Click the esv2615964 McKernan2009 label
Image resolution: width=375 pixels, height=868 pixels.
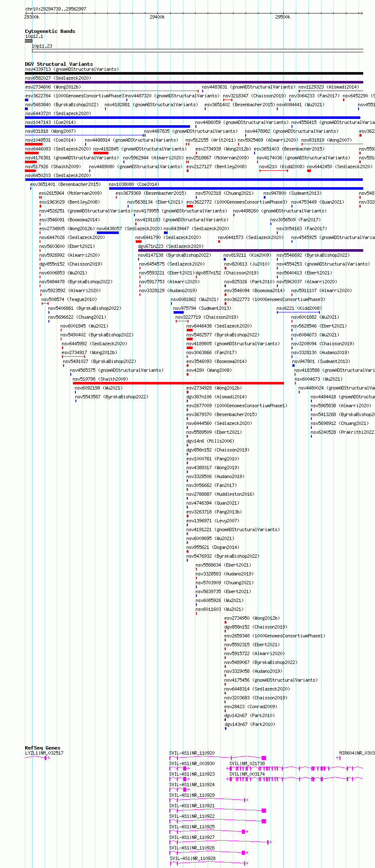coord(71,193)
